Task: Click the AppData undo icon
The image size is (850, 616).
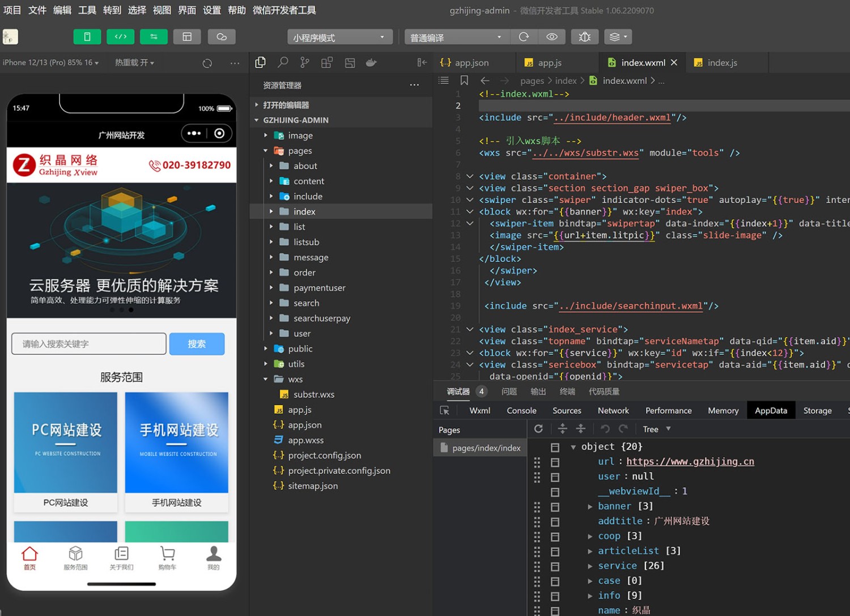Action: (605, 429)
